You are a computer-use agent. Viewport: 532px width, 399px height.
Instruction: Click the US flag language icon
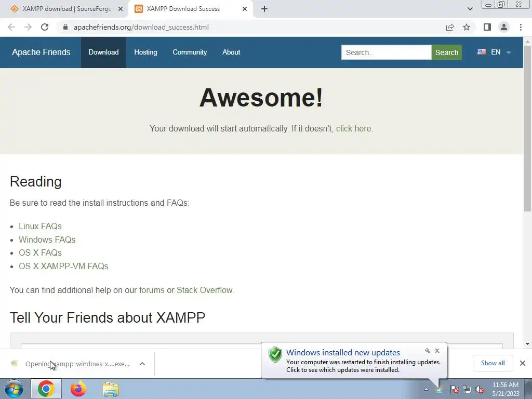(x=482, y=52)
